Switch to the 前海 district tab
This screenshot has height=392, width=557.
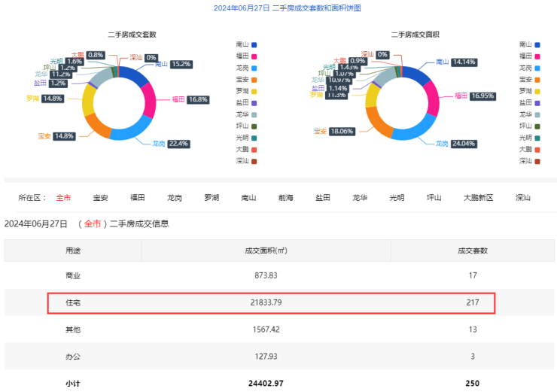coord(286,198)
